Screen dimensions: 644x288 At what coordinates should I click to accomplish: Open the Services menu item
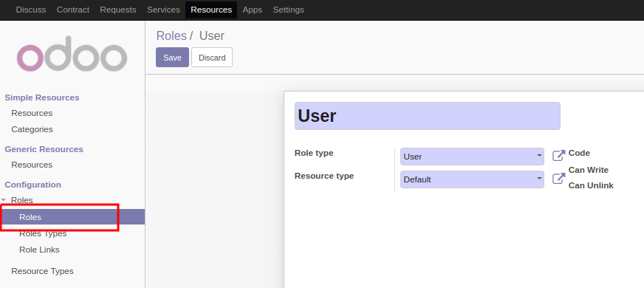point(163,10)
